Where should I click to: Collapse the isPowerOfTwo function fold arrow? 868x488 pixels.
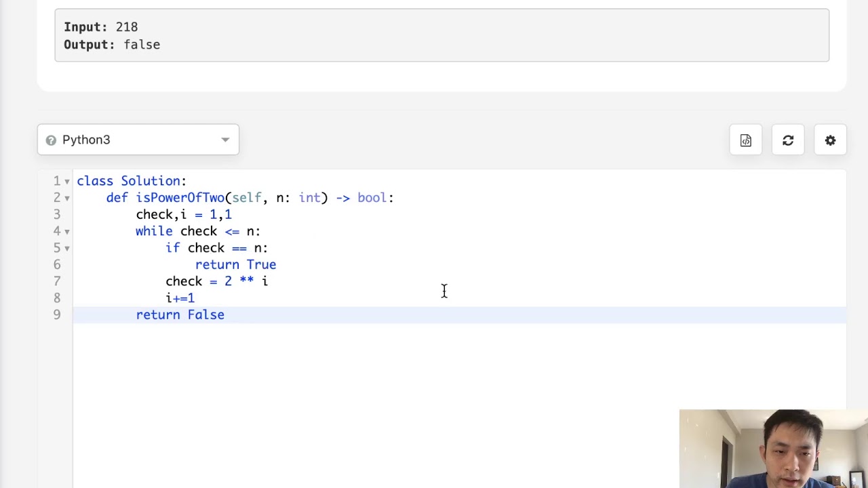tap(67, 198)
